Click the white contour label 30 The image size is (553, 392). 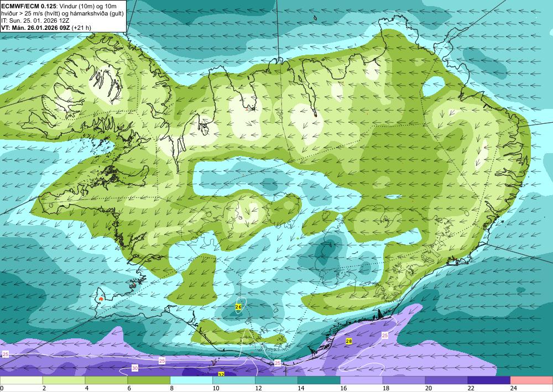click(135, 368)
